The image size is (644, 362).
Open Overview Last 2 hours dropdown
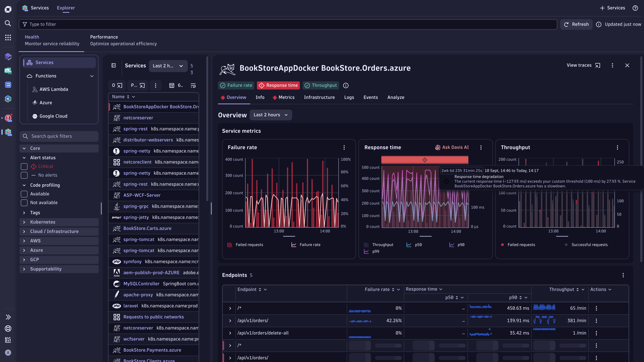pos(271,115)
